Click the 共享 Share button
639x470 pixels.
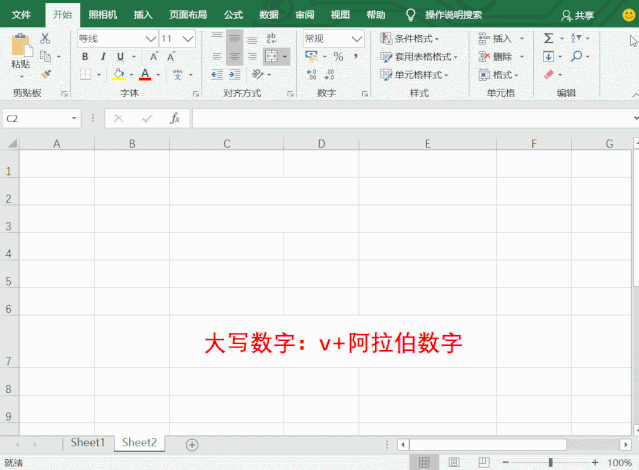(x=577, y=15)
